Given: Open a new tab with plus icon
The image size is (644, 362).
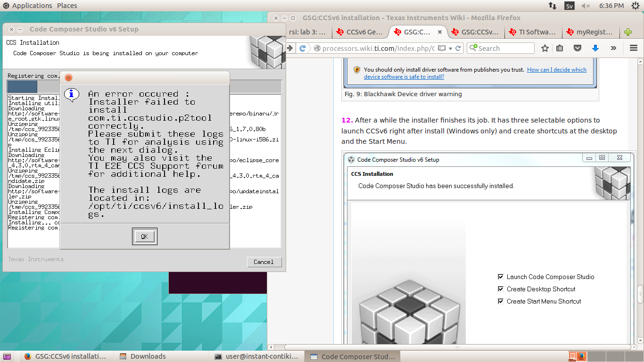Looking at the screenshot, I should coord(627,33).
